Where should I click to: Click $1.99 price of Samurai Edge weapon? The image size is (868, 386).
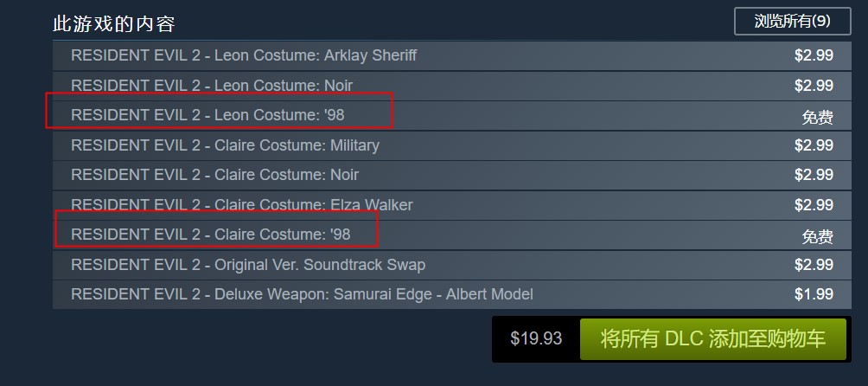pyautogui.click(x=814, y=294)
